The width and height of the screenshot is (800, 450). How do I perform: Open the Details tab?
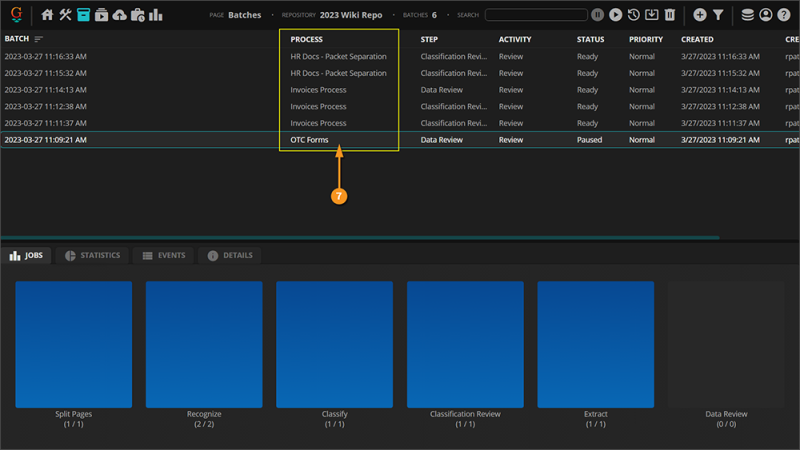click(230, 256)
